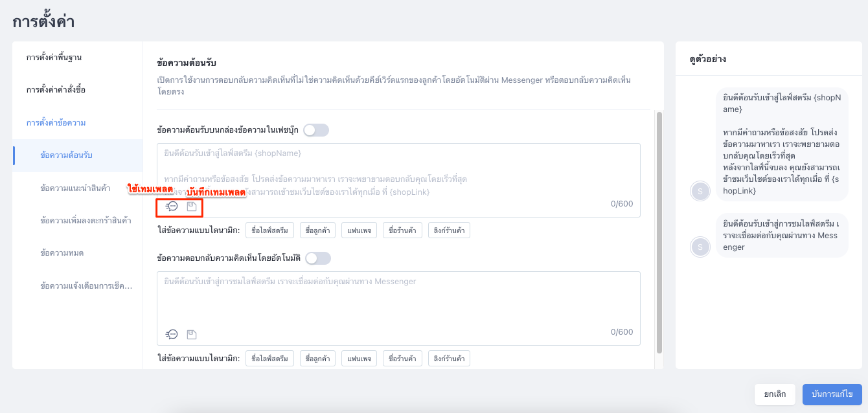This screenshot has width=868, height=413.
Task: Click the ข้อความต้อนรับ section heading
Action: click(x=187, y=63)
